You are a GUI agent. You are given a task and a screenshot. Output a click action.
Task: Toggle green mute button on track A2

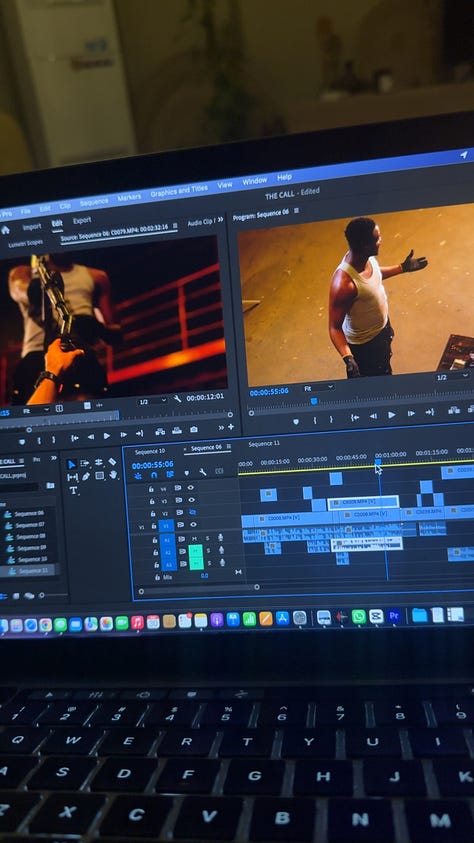(x=196, y=551)
